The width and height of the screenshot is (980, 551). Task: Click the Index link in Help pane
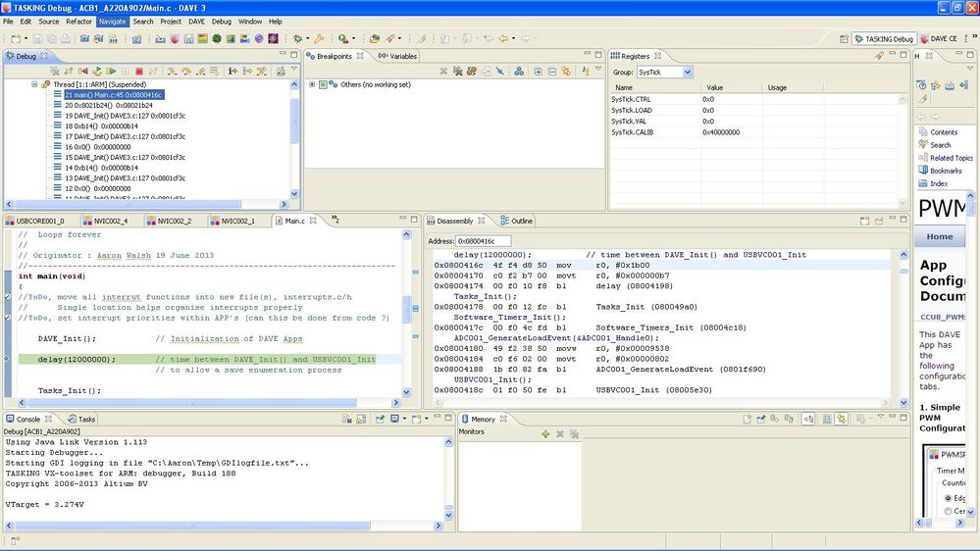939,183
